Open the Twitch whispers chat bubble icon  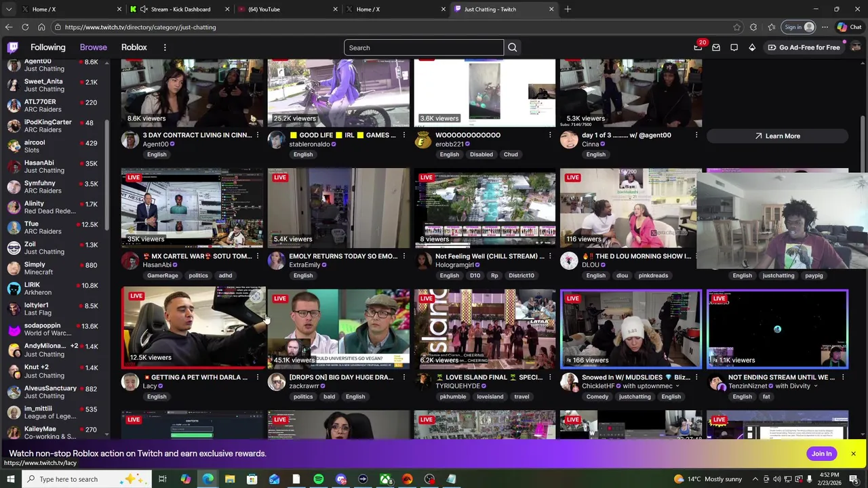click(734, 47)
